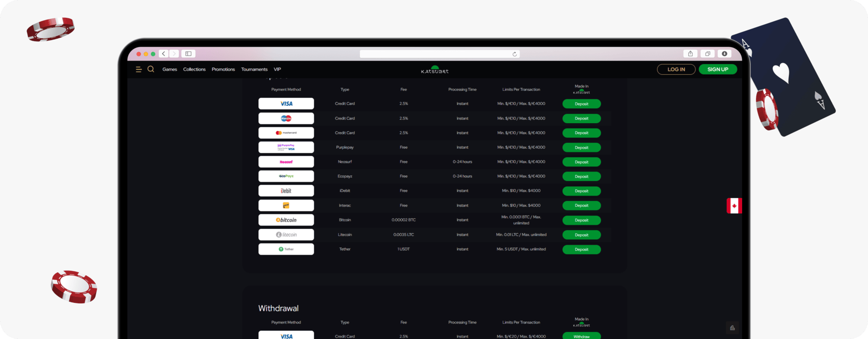Viewport: 868px width, 339px height.
Task: Click the bitcoin payment logo
Action: pyautogui.click(x=286, y=220)
